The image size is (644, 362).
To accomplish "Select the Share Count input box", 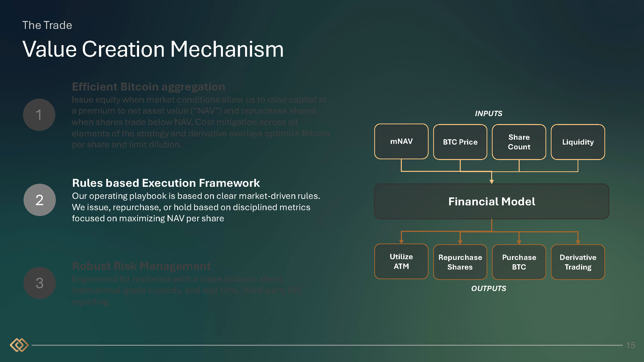I will click(x=519, y=142).
